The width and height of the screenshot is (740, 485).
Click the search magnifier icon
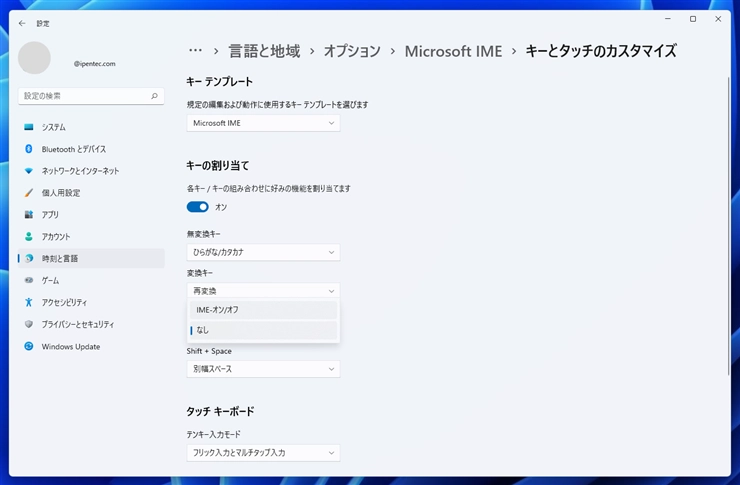(154, 96)
